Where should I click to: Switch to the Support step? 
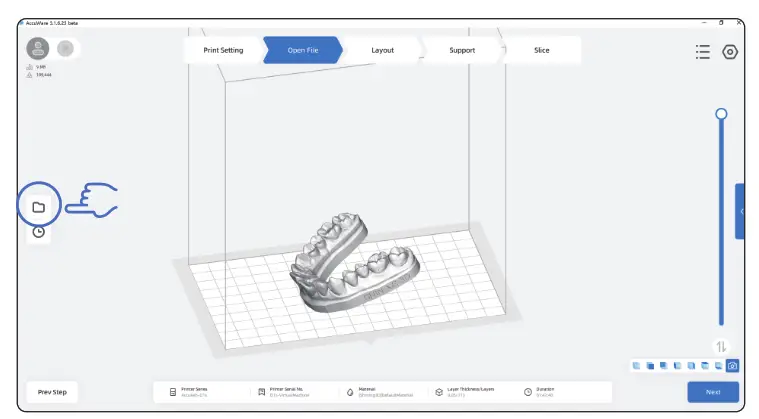[462, 50]
